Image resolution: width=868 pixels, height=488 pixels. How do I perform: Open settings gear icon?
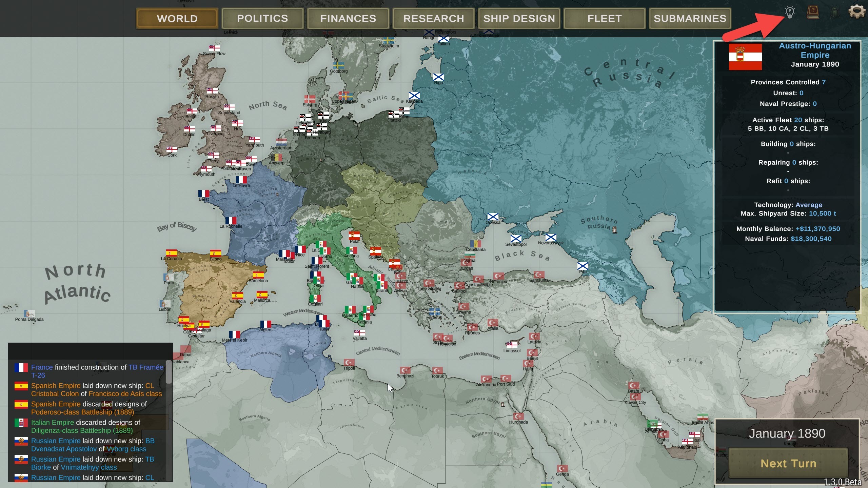[856, 12]
